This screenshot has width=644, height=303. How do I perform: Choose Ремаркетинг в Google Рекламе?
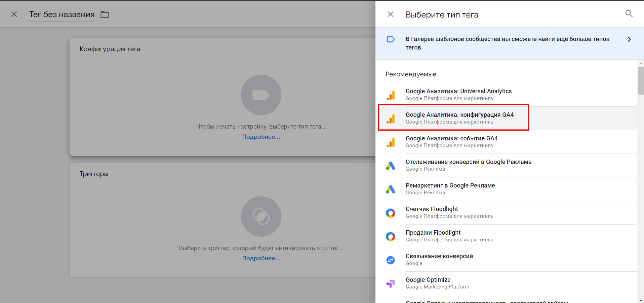506,189
